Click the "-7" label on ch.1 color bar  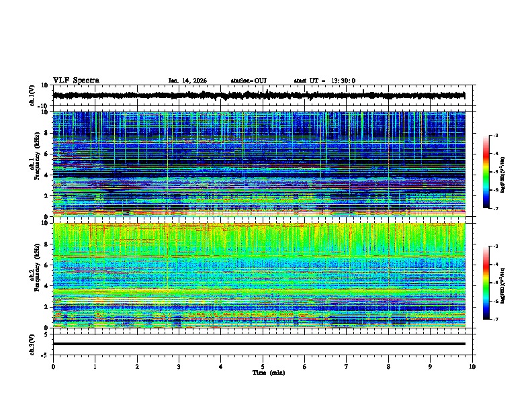[x=496, y=208]
